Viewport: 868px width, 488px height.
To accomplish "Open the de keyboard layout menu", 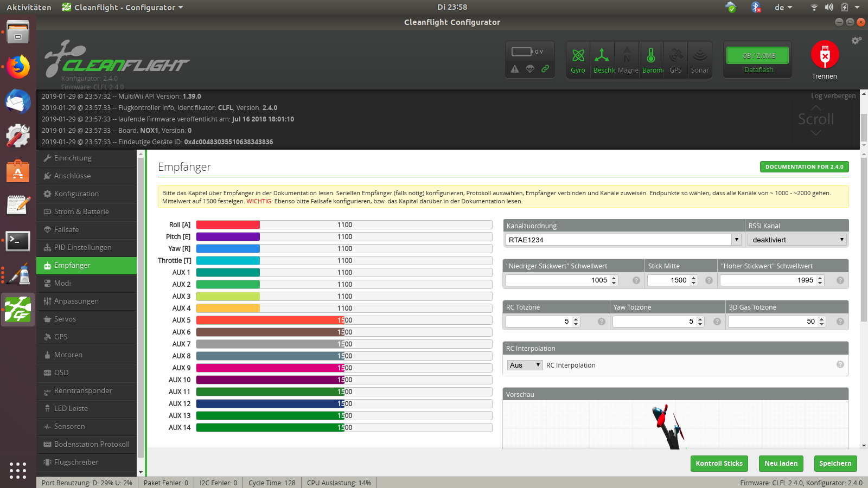I will pos(783,7).
